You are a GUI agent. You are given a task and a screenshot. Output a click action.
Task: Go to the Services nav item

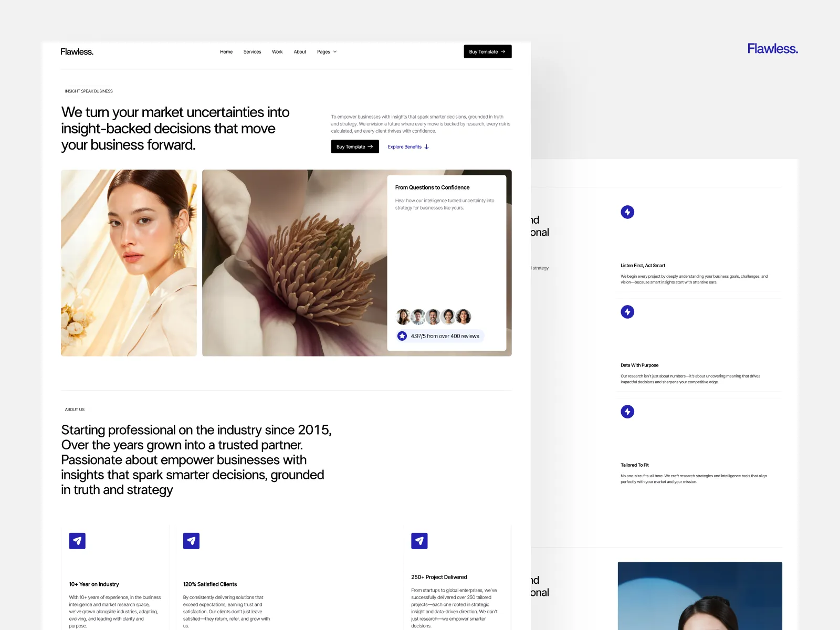click(x=252, y=51)
